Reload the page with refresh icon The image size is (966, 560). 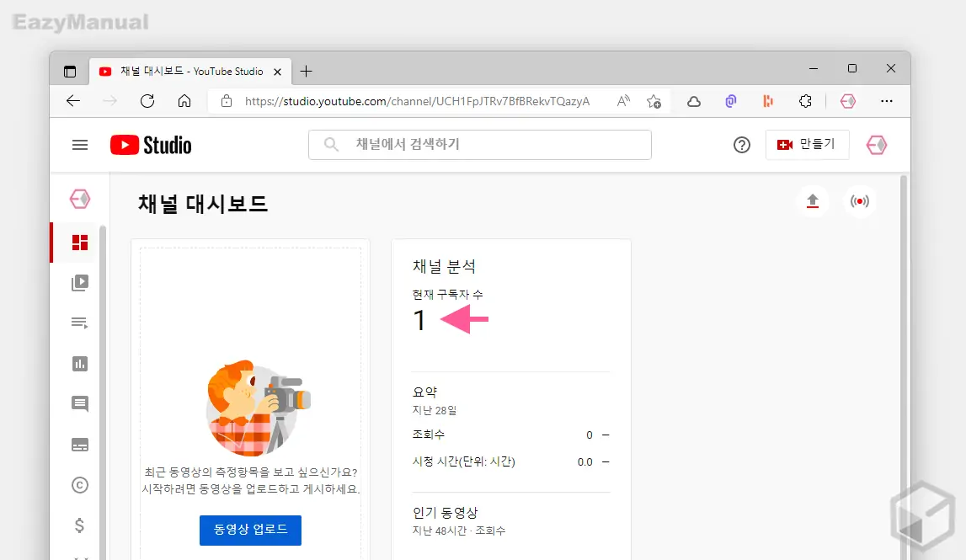147,101
